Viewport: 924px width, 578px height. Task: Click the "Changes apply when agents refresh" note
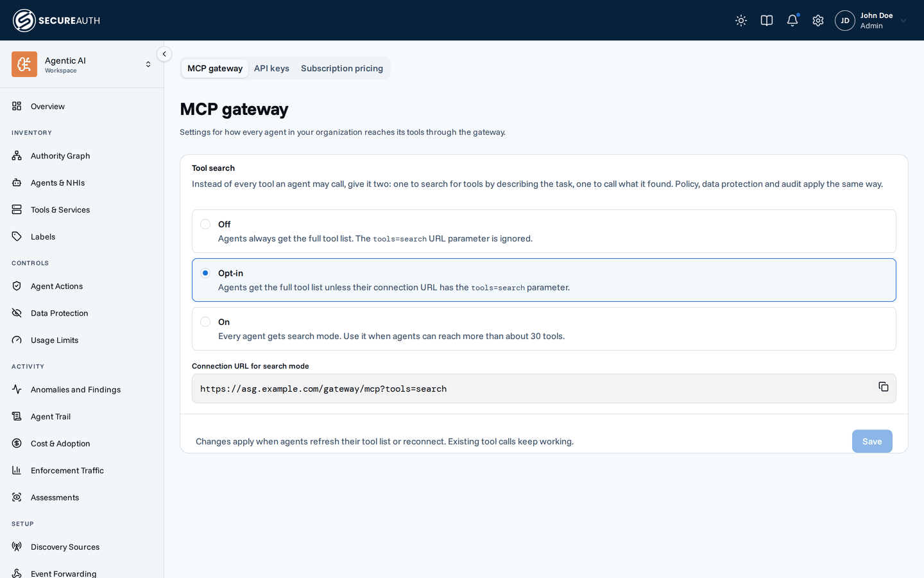(384, 441)
